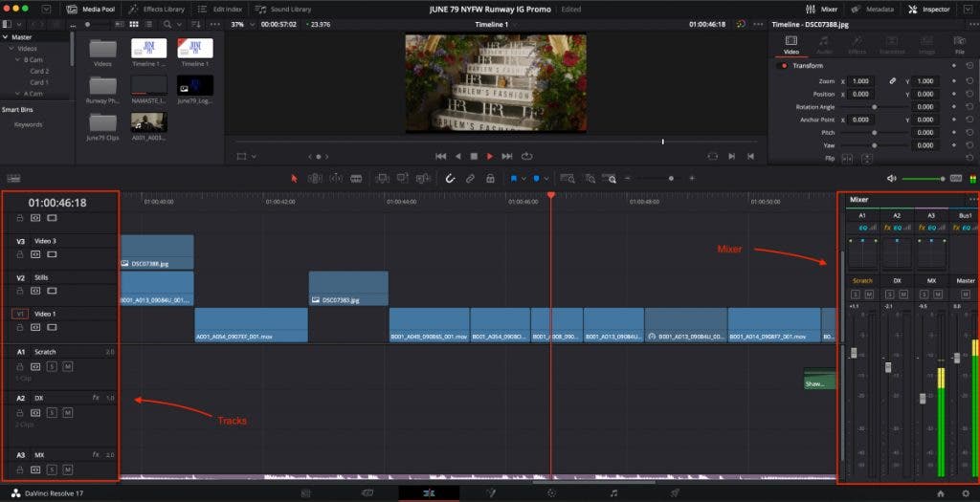The width and height of the screenshot is (980, 502).
Task: Stop playback in the viewer
Action: tap(474, 157)
